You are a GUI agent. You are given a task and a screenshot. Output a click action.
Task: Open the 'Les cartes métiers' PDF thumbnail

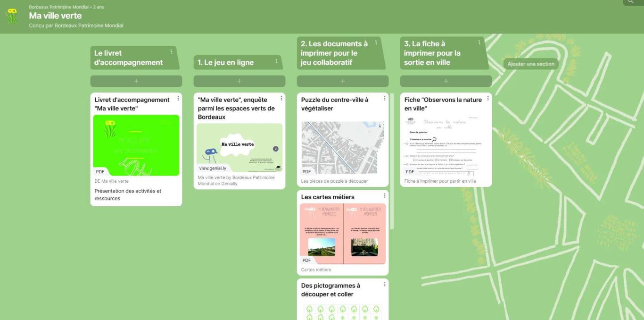click(x=343, y=234)
